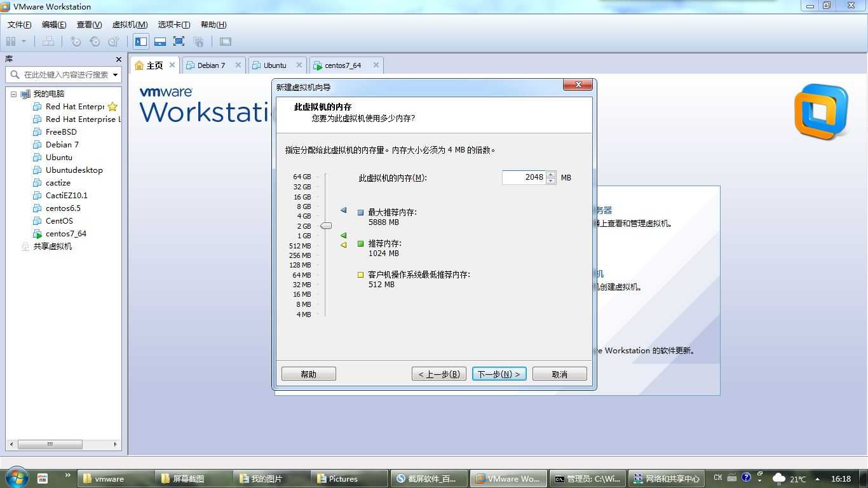
Task: Click the send Ctrl+Alt+Del toolbar icon
Action: [48, 41]
